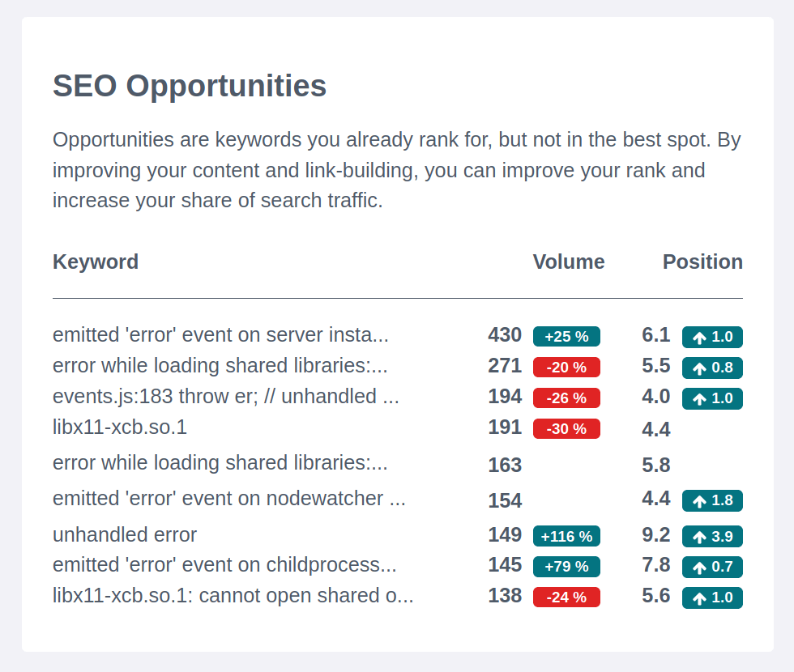Click the red '-24 %' badge
794x672 pixels.
(566, 597)
